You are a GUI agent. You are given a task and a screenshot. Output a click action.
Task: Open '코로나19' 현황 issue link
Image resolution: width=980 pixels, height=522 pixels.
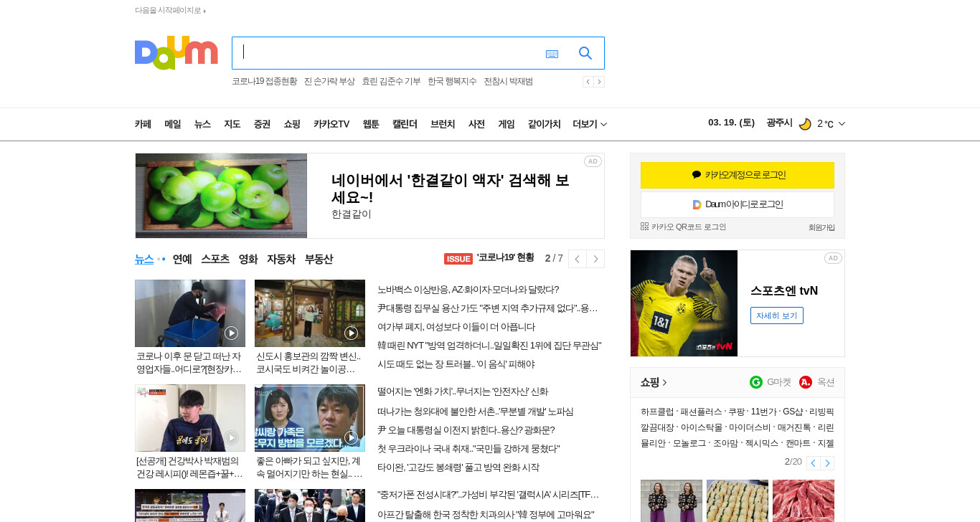505,257
